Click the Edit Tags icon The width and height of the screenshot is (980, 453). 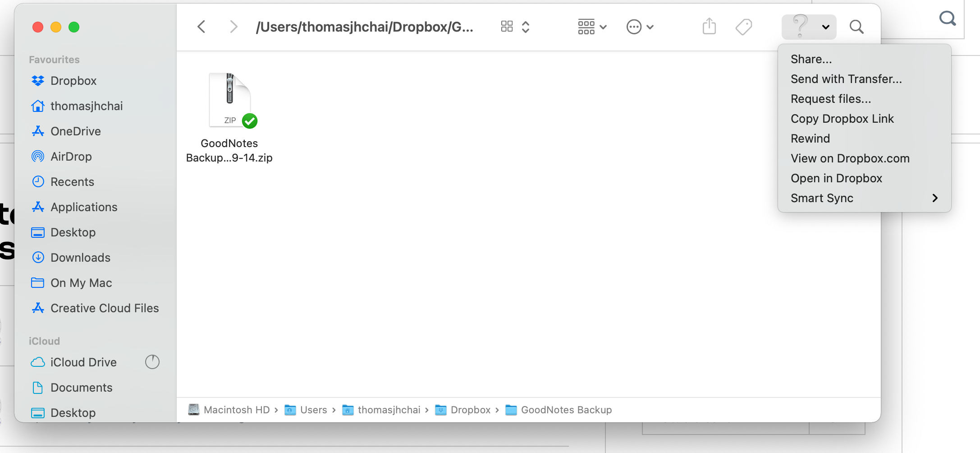pos(744,27)
